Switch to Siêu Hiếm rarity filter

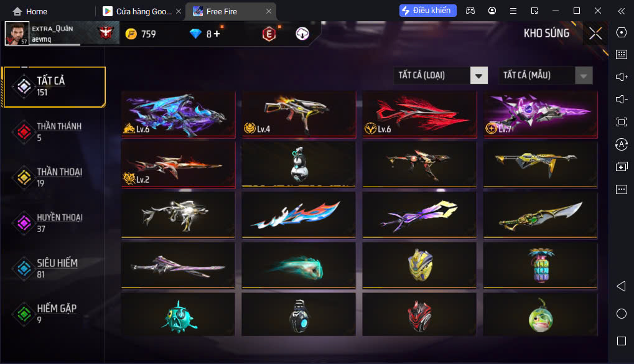coord(53,269)
